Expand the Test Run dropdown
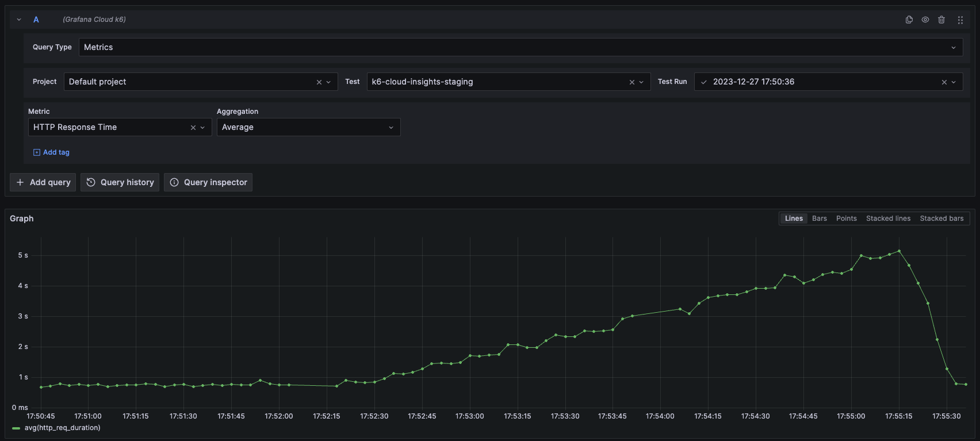Screen dimensions: 980x441 click(x=954, y=82)
